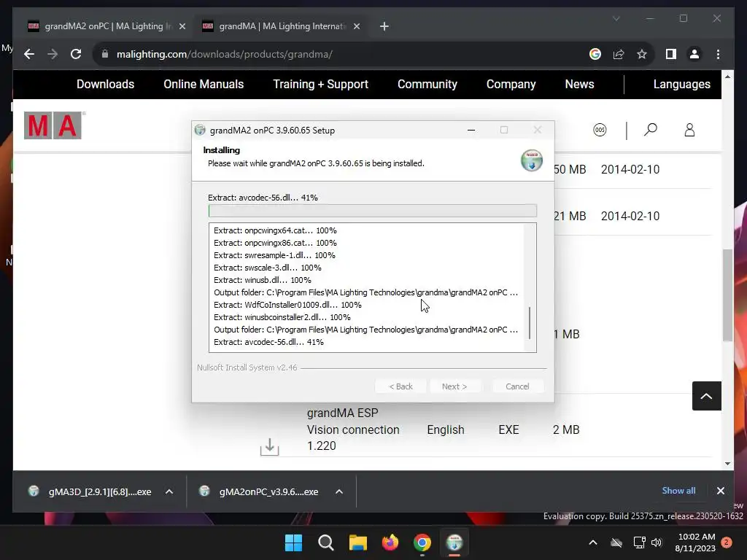Click page scrollbar down arrow
The height and width of the screenshot is (560, 747).
click(727, 463)
